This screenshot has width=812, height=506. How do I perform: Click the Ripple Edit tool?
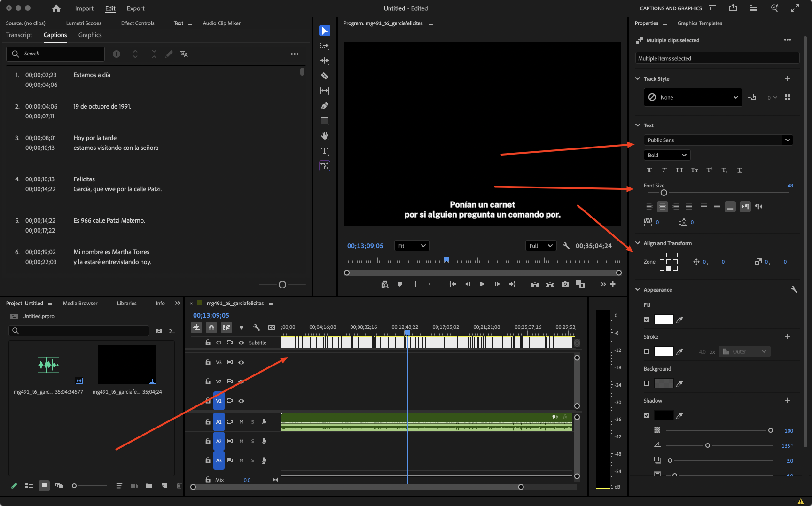pyautogui.click(x=324, y=61)
